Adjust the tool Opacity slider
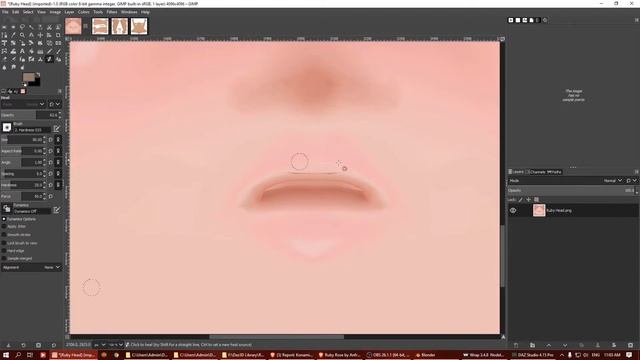 (x=31, y=115)
